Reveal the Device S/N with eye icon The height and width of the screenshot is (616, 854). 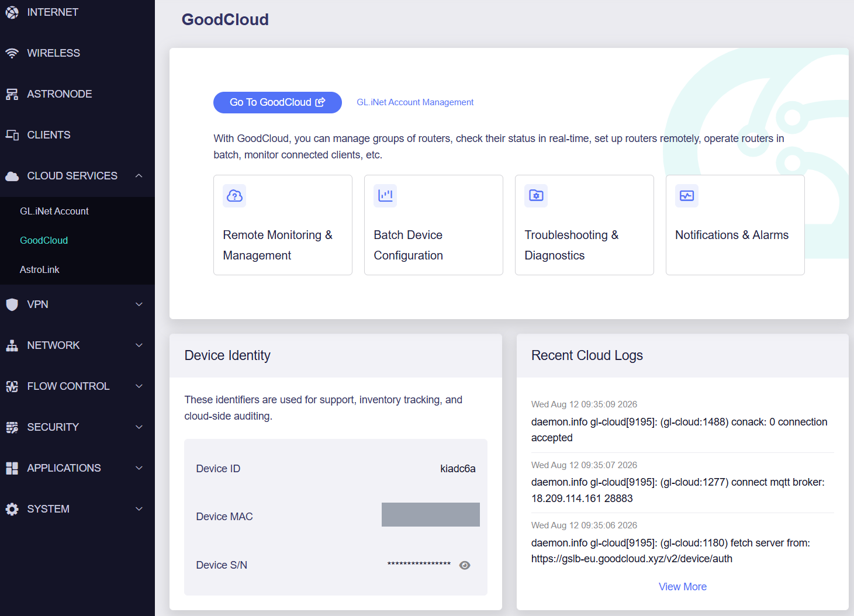point(465,565)
